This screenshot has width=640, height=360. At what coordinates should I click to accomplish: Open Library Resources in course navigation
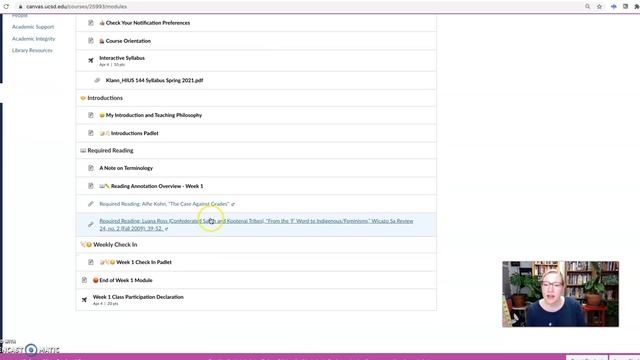pyautogui.click(x=32, y=51)
